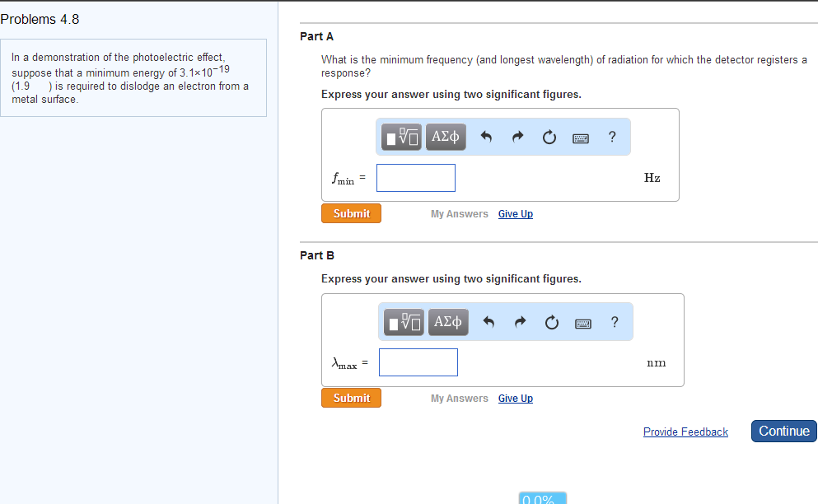Click the photoelectric effect problem statement
This screenshot has height=504, width=818.
(133, 77)
